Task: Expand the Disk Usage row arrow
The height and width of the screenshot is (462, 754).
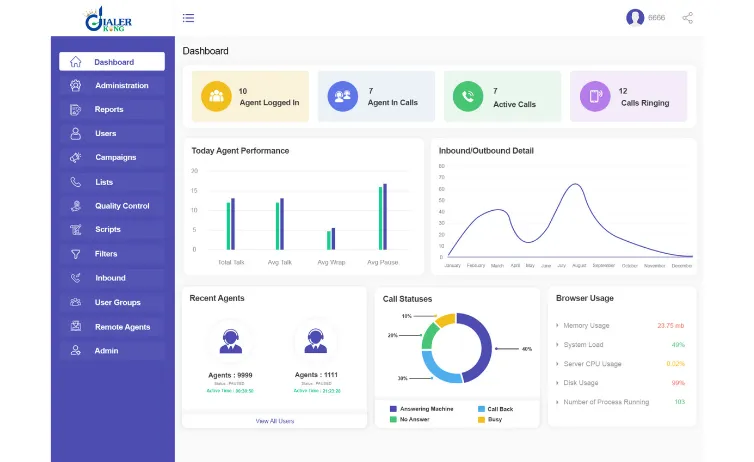Action: click(557, 383)
